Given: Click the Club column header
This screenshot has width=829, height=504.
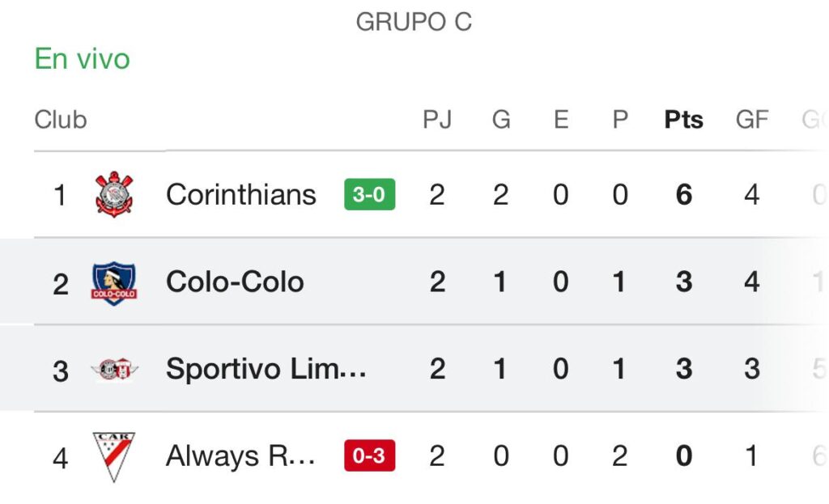Looking at the screenshot, I should (x=60, y=120).
